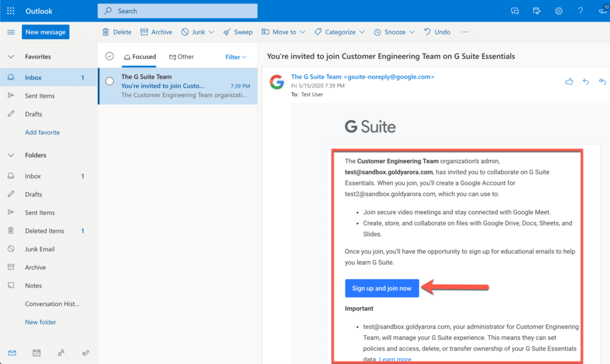
Task: Click the G Suite logo in email
Action: pos(370,127)
